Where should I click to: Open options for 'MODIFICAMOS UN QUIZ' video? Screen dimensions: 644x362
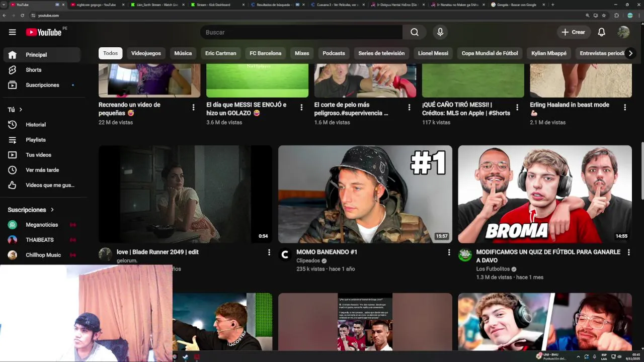[628, 252]
